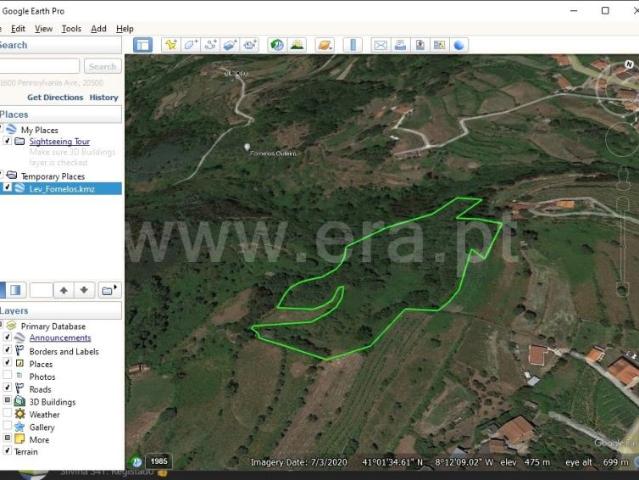639x480 pixels.
Task: Open the planets switcher icon
Action: click(x=325, y=45)
